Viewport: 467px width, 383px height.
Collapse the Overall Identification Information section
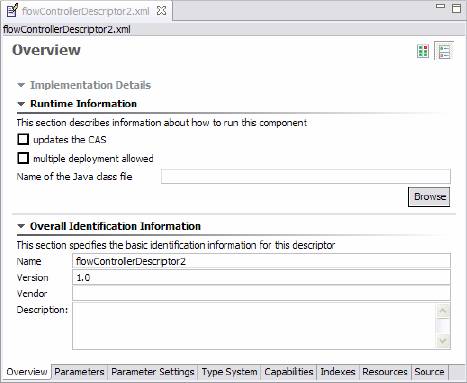(21, 226)
